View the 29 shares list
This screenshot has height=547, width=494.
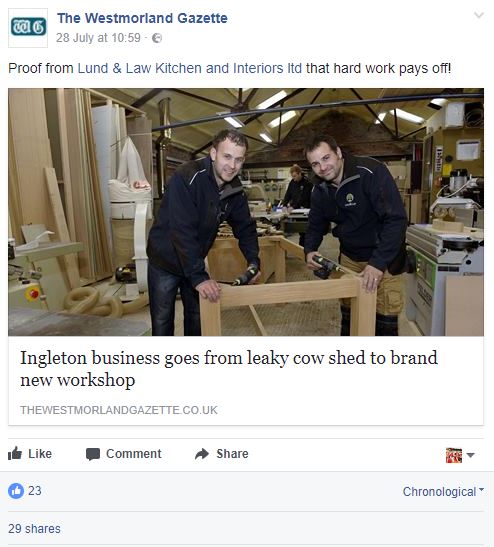click(x=34, y=529)
